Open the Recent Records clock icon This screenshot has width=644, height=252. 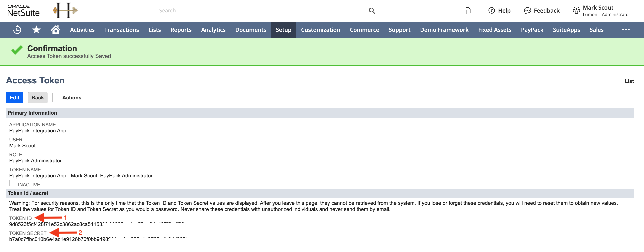(17, 30)
